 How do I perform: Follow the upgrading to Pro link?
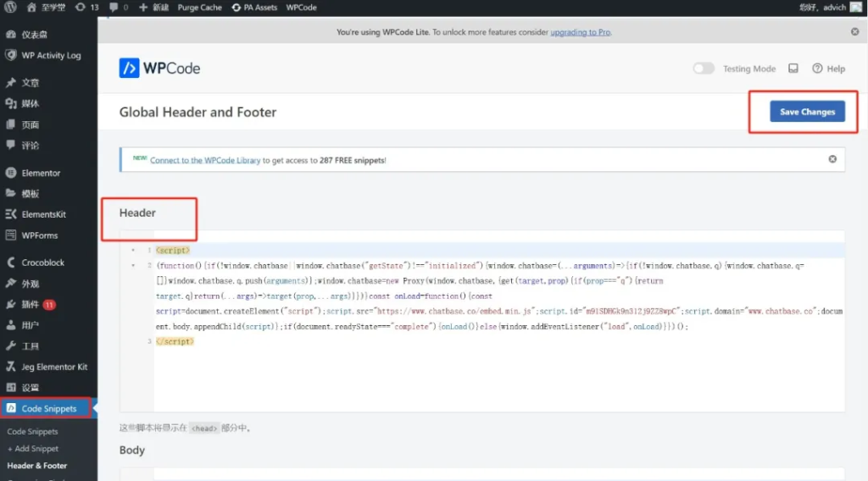tap(580, 32)
